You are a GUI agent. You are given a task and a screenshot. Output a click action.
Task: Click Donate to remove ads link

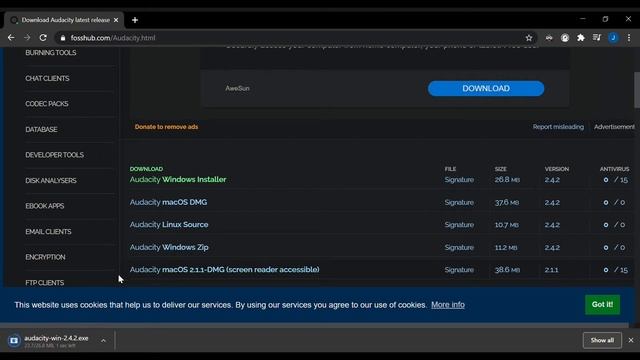pyautogui.click(x=166, y=127)
